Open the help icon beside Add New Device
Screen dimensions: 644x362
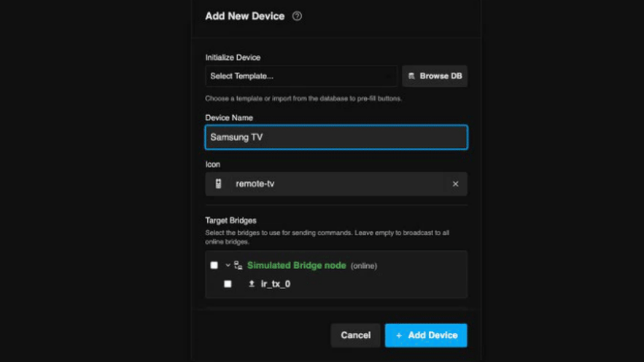tap(297, 16)
